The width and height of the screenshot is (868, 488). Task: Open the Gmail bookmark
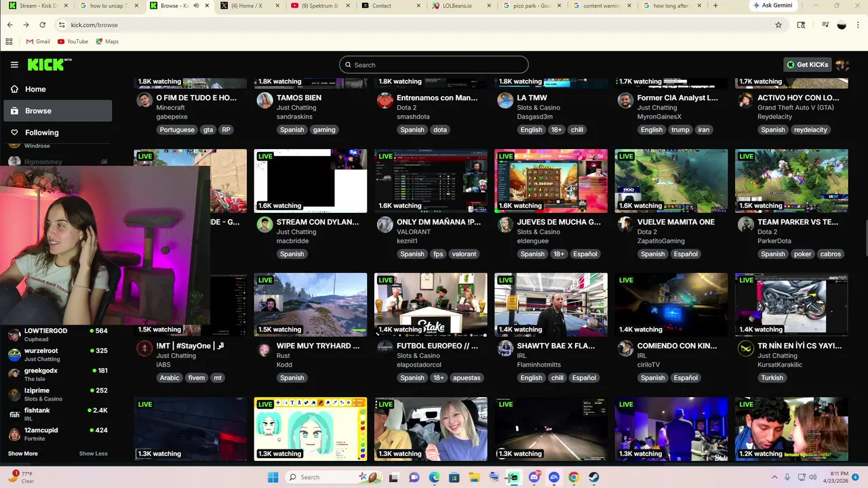pyautogui.click(x=38, y=41)
